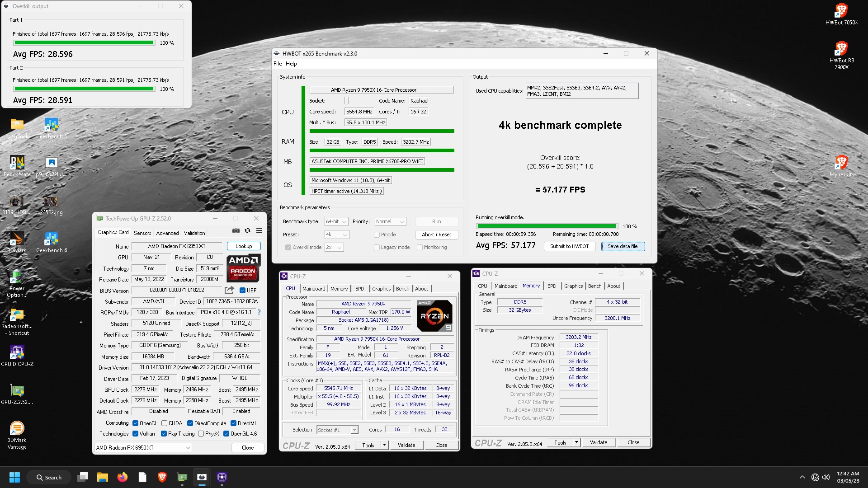868x488 pixels.
Task: Click the Submit to HWBOT button
Action: tap(570, 246)
